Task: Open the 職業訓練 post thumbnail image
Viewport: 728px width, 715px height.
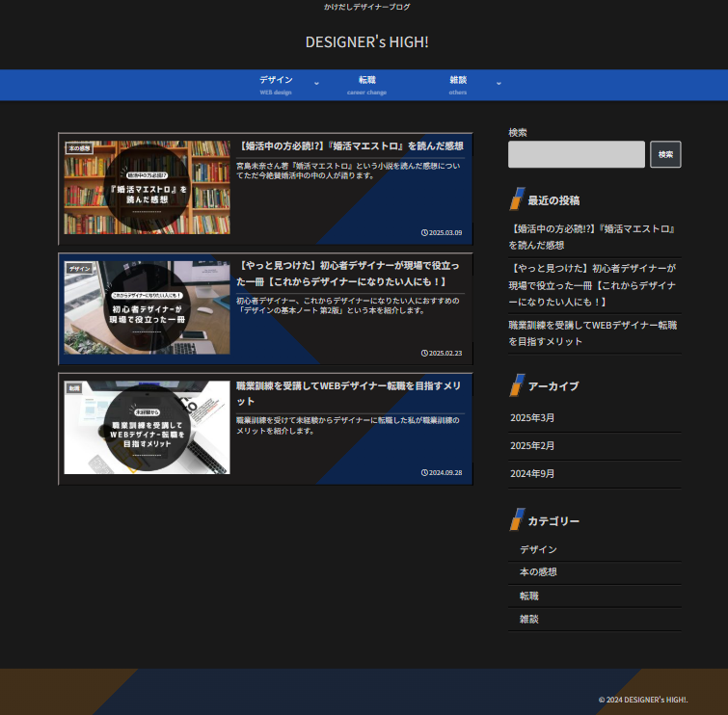Action: pos(148,428)
